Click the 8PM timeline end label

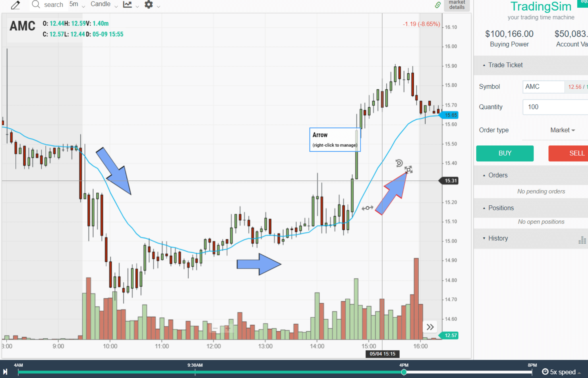click(x=532, y=365)
